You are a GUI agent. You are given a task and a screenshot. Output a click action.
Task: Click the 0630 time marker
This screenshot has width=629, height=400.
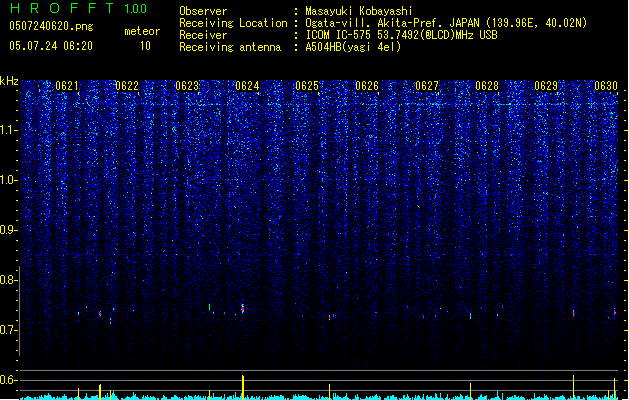coord(606,86)
